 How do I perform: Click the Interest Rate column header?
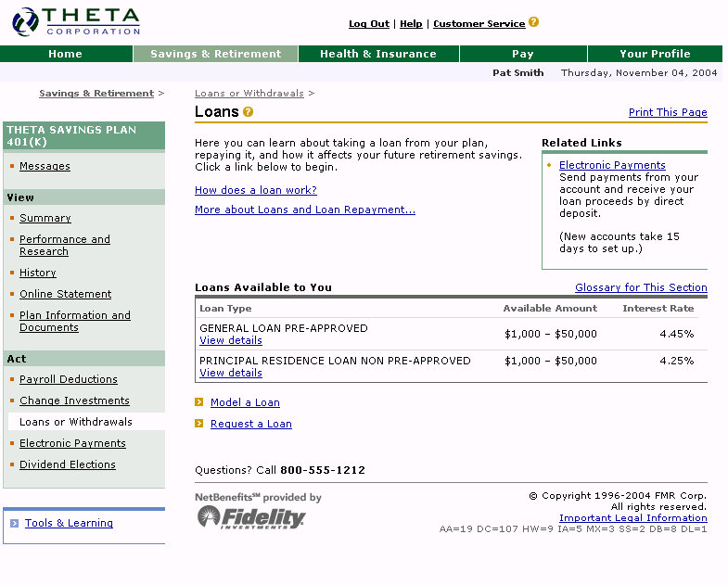pos(658,309)
